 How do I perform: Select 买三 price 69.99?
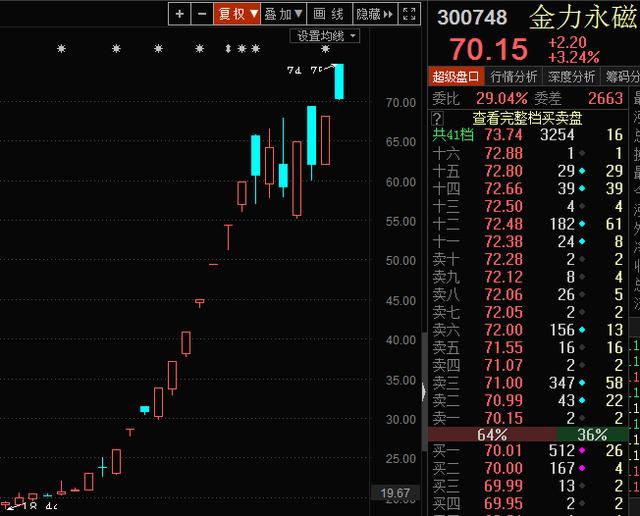(x=503, y=486)
